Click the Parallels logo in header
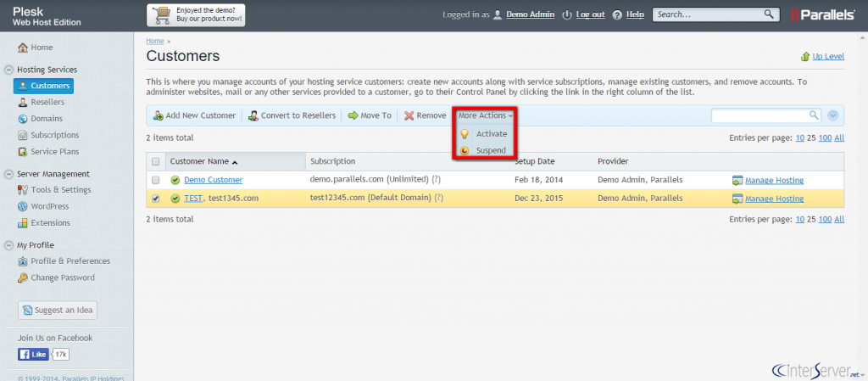 pos(823,15)
